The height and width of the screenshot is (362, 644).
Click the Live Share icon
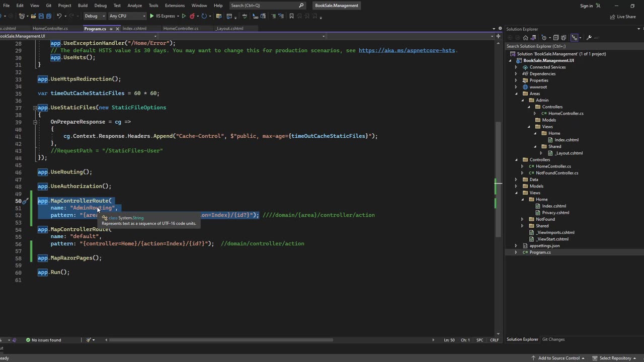[x=612, y=17]
